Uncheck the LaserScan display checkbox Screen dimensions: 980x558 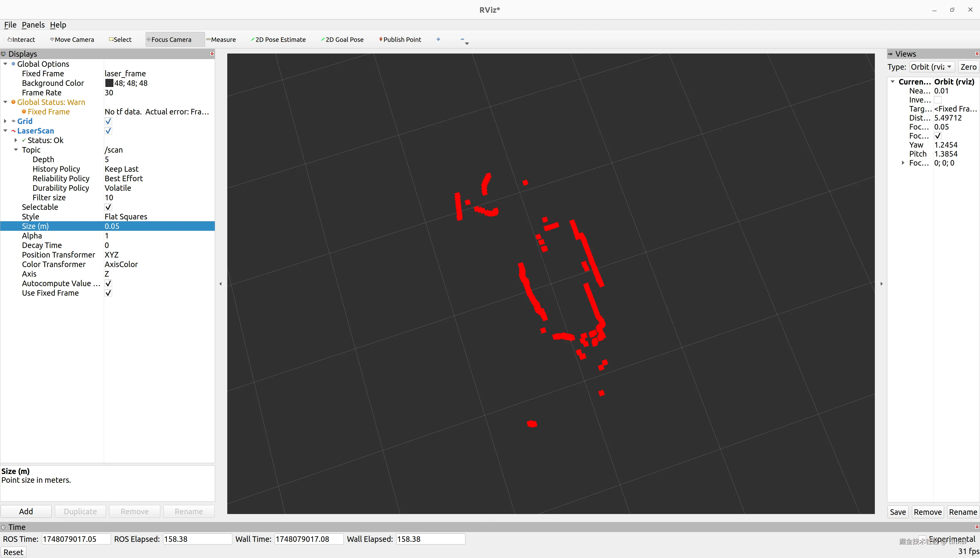coord(108,131)
